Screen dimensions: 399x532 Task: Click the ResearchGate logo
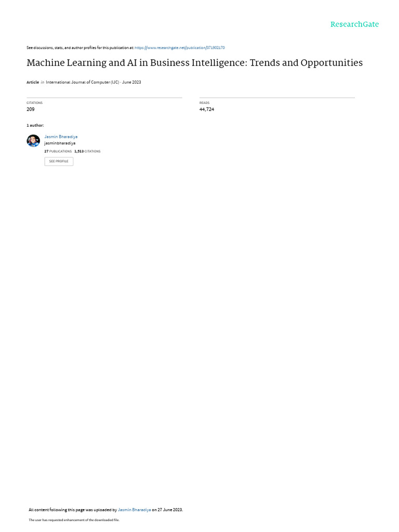click(354, 24)
